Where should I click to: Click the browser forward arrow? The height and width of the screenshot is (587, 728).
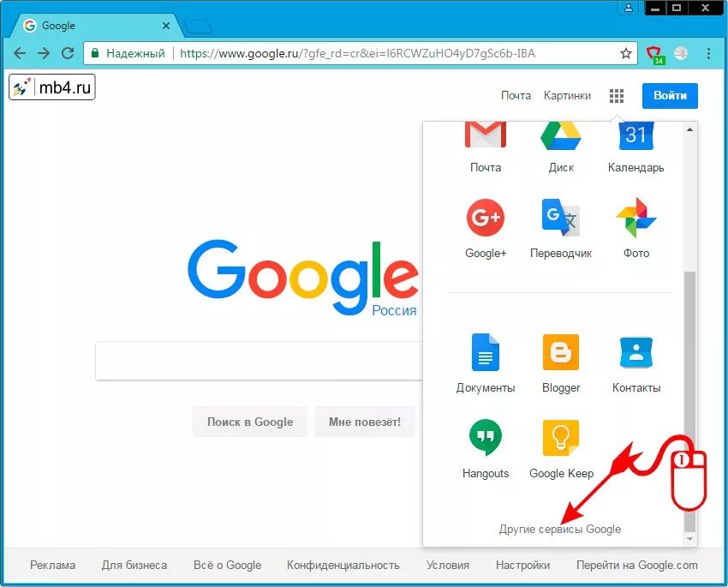(x=44, y=53)
